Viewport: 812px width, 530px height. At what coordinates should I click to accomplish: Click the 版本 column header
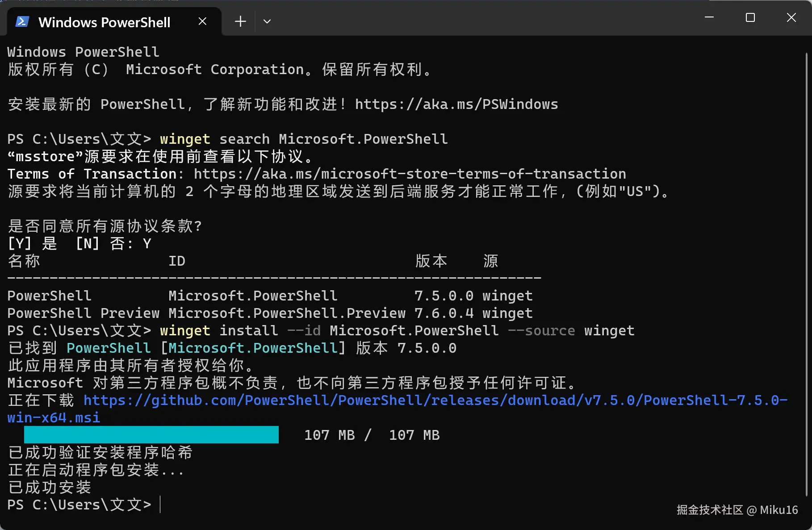431,261
